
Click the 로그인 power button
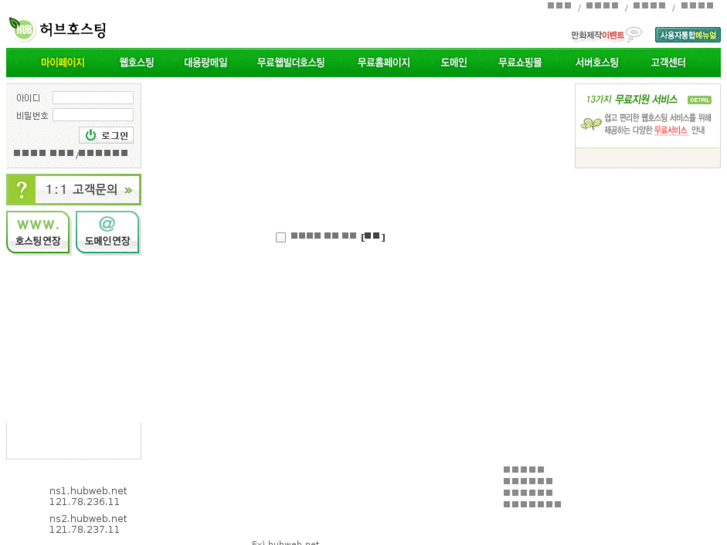(x=106, y=135)
